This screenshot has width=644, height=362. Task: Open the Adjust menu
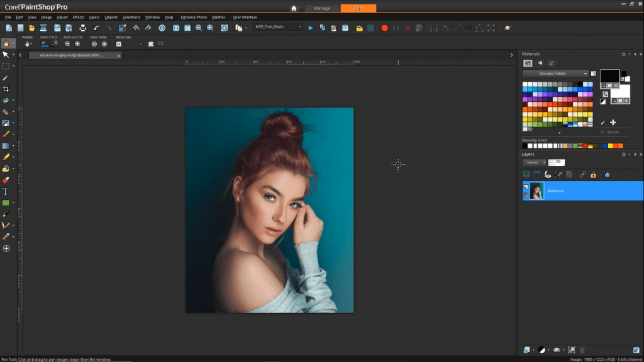tap(62, 17)
